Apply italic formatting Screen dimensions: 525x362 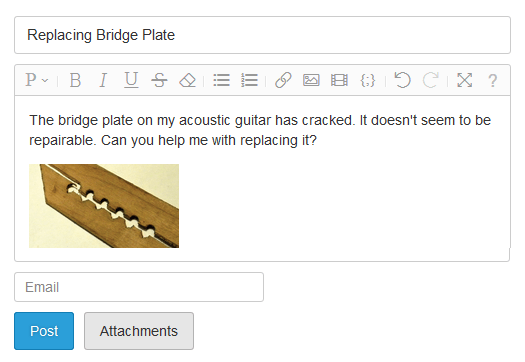(103, 80)
